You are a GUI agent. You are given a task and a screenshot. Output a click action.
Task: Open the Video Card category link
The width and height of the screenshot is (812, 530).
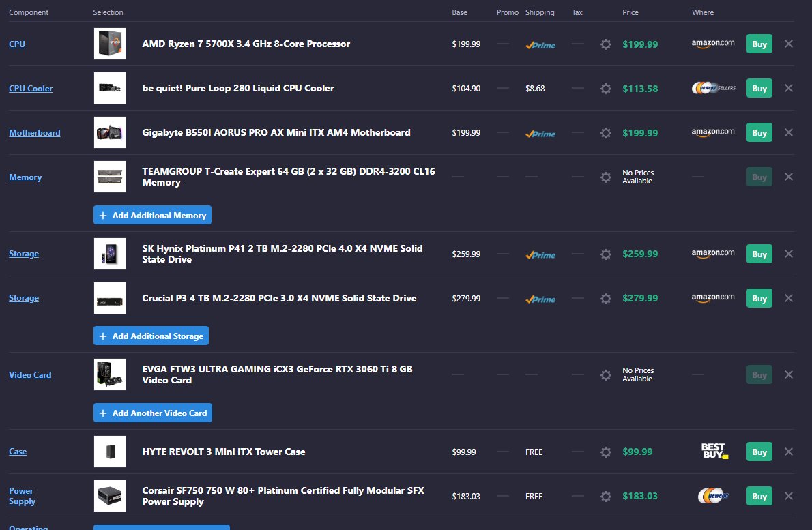click(30, 375)
